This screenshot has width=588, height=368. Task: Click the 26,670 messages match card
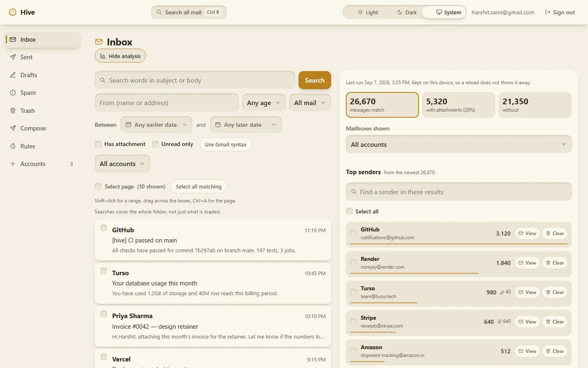382,105
